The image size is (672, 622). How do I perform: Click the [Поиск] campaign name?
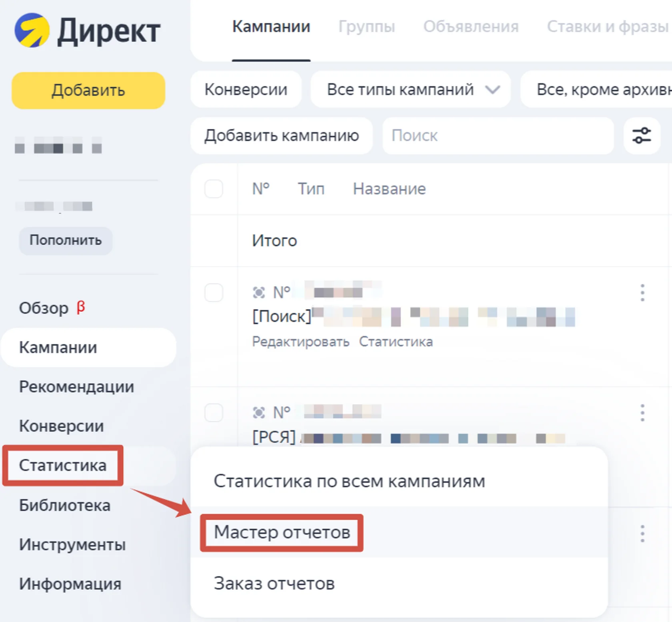pyautogui.click(x=414, y=316)
